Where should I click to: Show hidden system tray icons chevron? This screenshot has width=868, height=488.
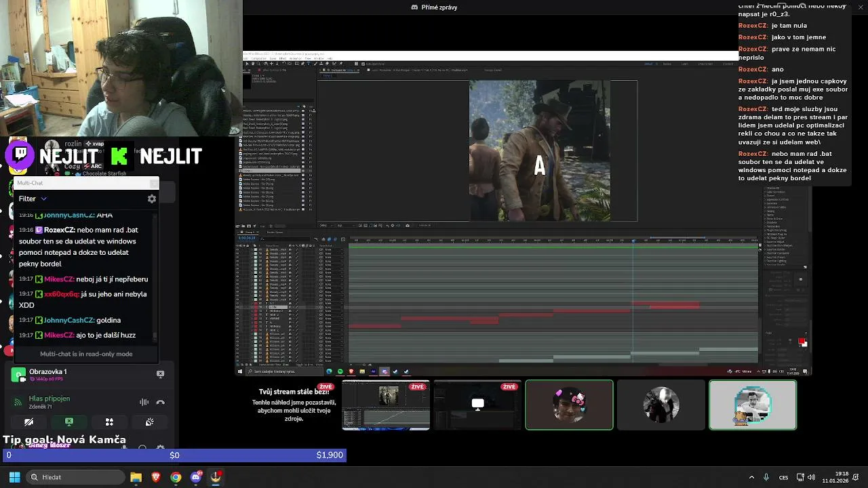[x=751, y=477]
